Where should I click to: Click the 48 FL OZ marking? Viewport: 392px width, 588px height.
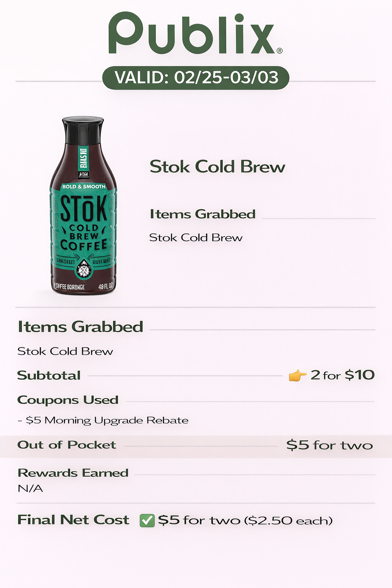[x=105, y=286]
